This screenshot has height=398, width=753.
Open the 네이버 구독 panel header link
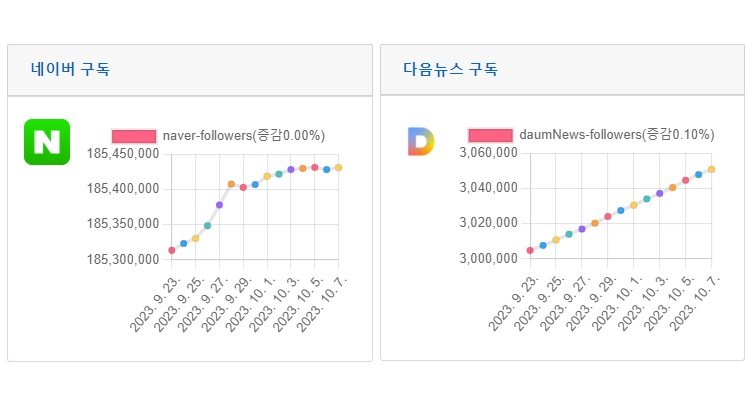(x=71, y=69)
